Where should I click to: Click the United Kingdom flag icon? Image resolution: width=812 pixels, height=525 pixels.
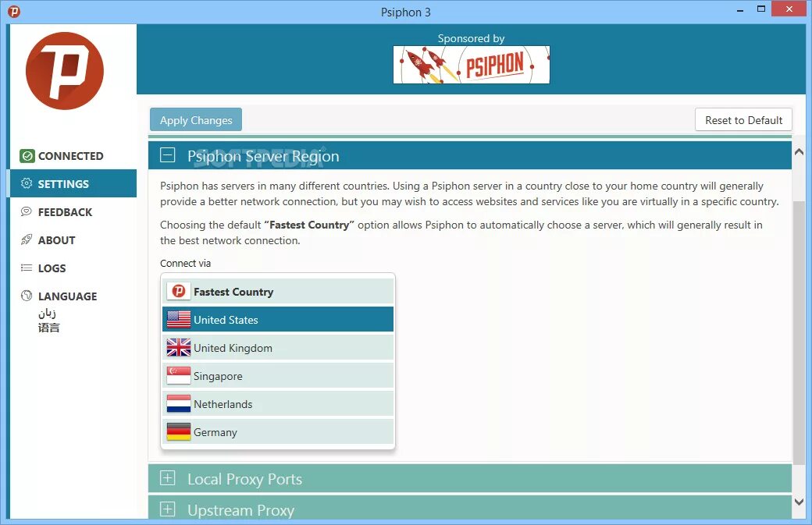click(x=179, y=347)
